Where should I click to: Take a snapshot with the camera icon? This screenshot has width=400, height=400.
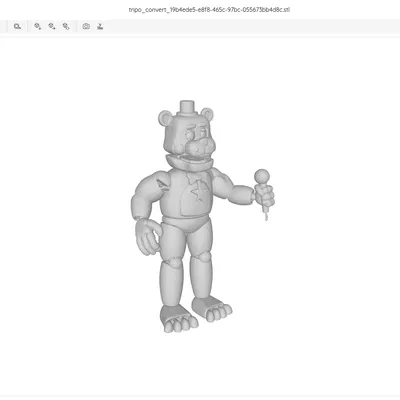click(x=86, y=26)
